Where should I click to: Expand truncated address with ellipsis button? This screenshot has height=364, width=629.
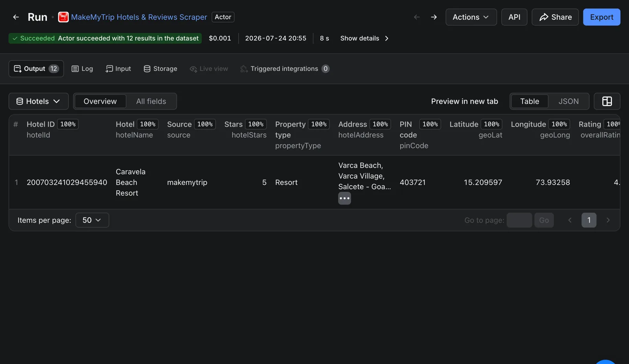[344, 198]
